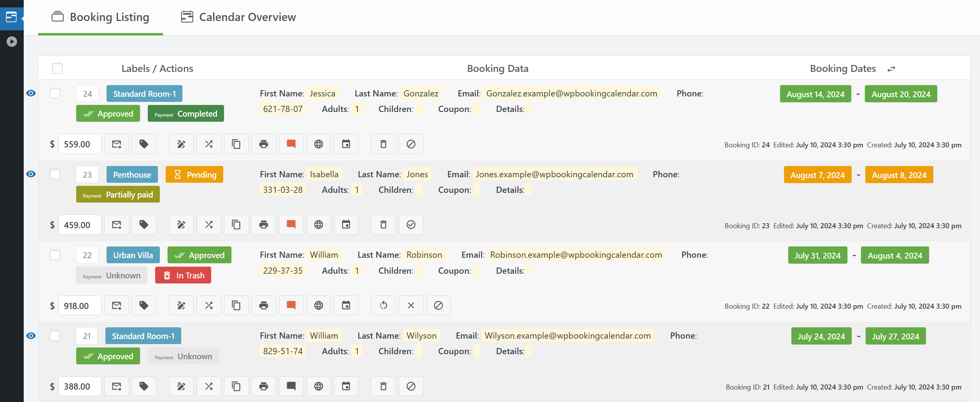Image resolution: width=980 pixels, height=402 pixels.
Task: Open the orange note icon for booking 23
Action: coord(291,225)
